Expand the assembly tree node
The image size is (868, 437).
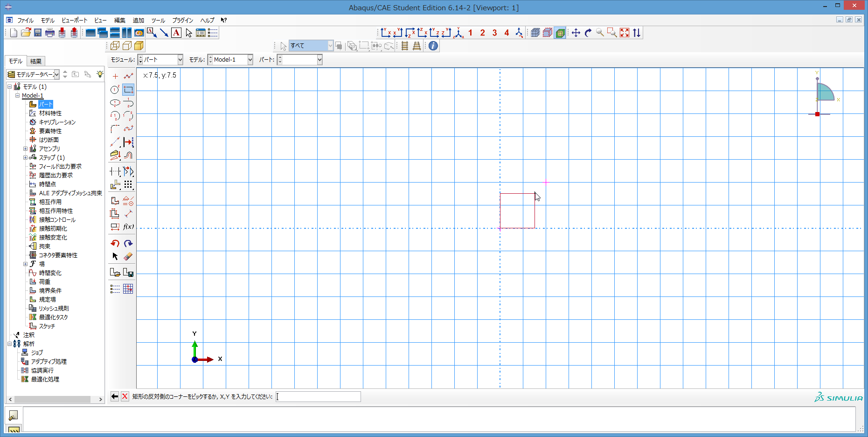(x=26, y=149)
